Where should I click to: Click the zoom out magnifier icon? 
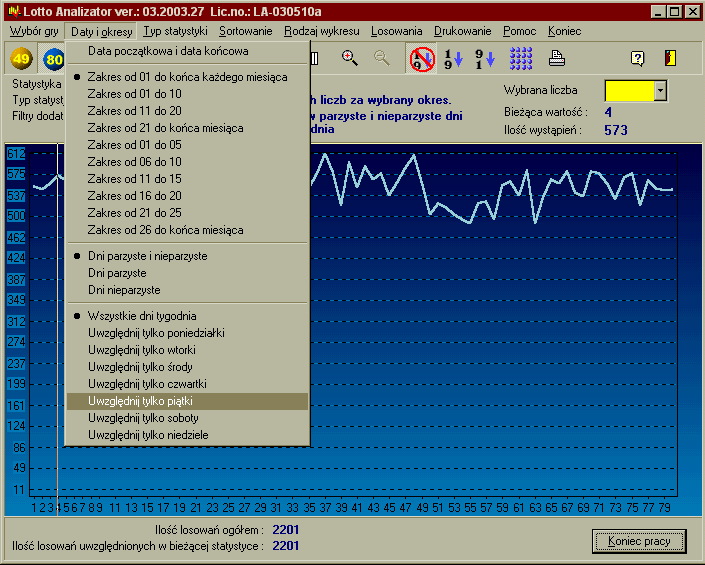pos(382,58)
